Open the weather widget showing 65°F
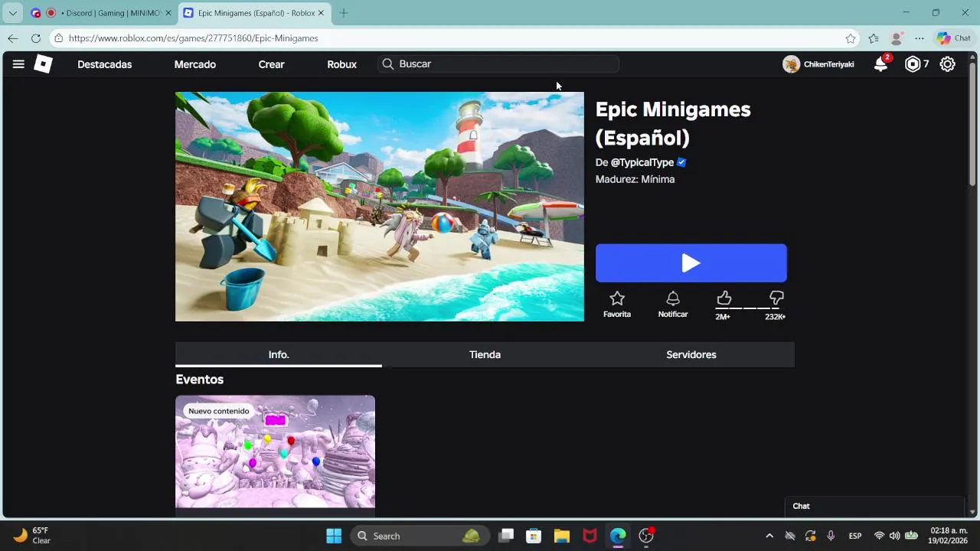The height and width of the screenshot is (551, 980). 32,536
